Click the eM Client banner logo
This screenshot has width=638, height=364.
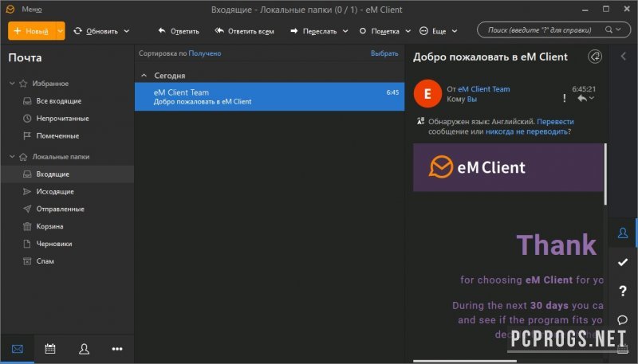(x=477, y=167)
